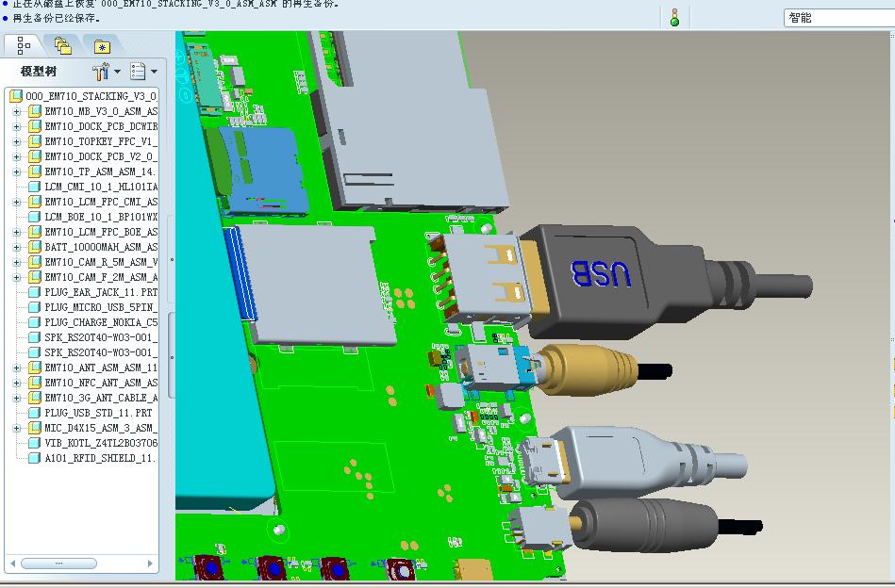Click the blue SIM card holder model
The width and height of the screenshot is (895, 588).
point(262,171)
